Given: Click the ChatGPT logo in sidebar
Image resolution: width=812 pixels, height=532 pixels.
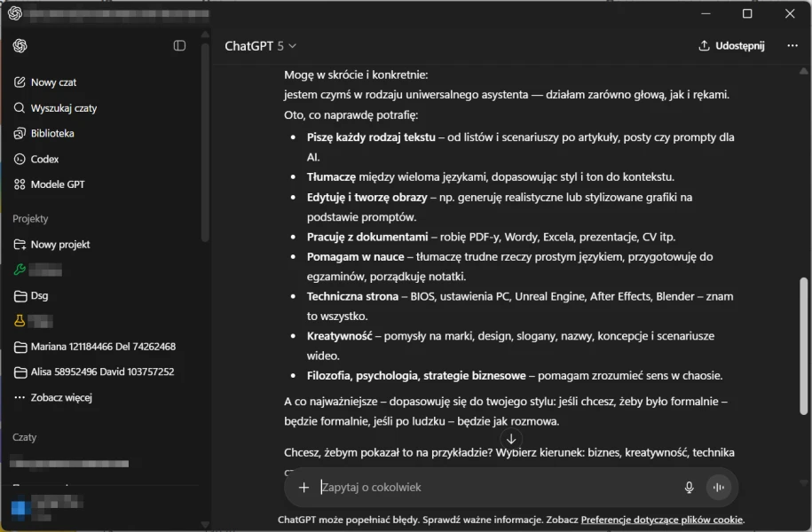Looking at the screenshot, I should click(20, 46).
